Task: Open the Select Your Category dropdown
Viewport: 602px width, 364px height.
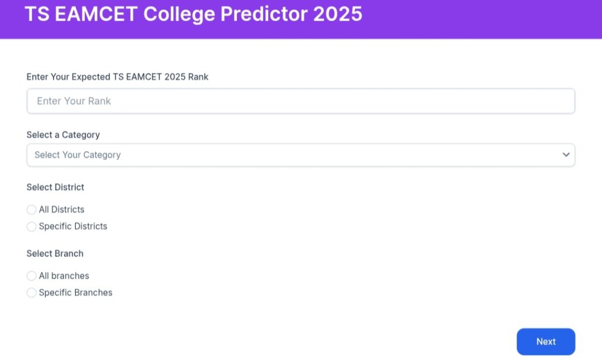Action: pos(300,155)
